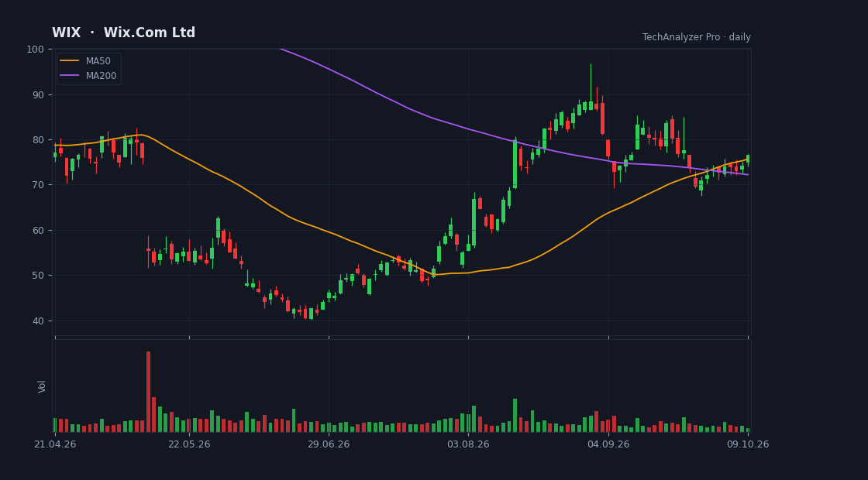Click the chart title "WIX · Wix.Com Ltd"
The height and width of the screenshot is (480, 868).
tap(123, 33)
